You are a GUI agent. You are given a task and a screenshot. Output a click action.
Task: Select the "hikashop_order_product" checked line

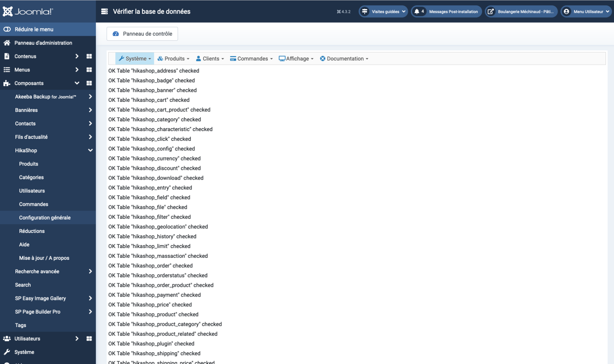(161, 285)
